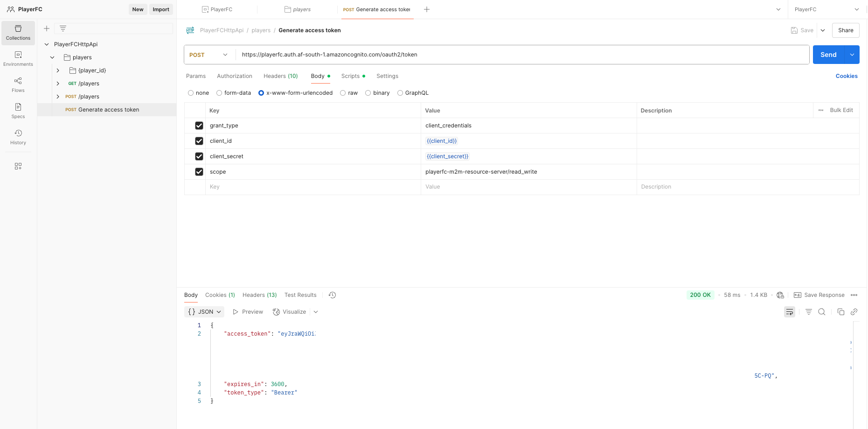Open the Collections sidebar panel

point(18,33)
